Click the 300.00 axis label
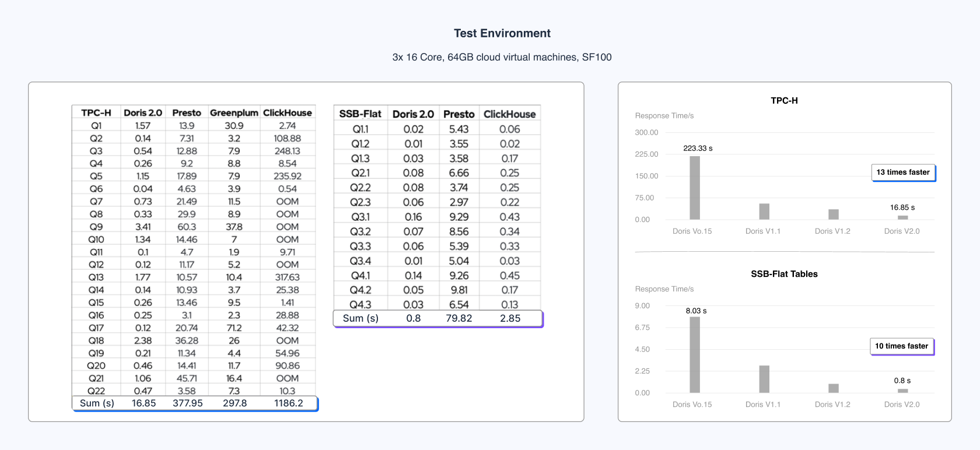This screenshot has width=980, height=450. [x=646, y=132]
